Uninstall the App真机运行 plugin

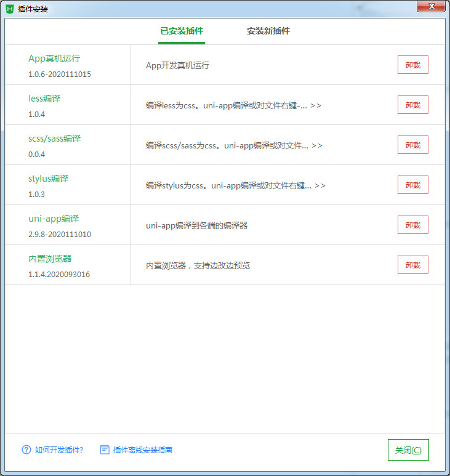pos(412,65)
